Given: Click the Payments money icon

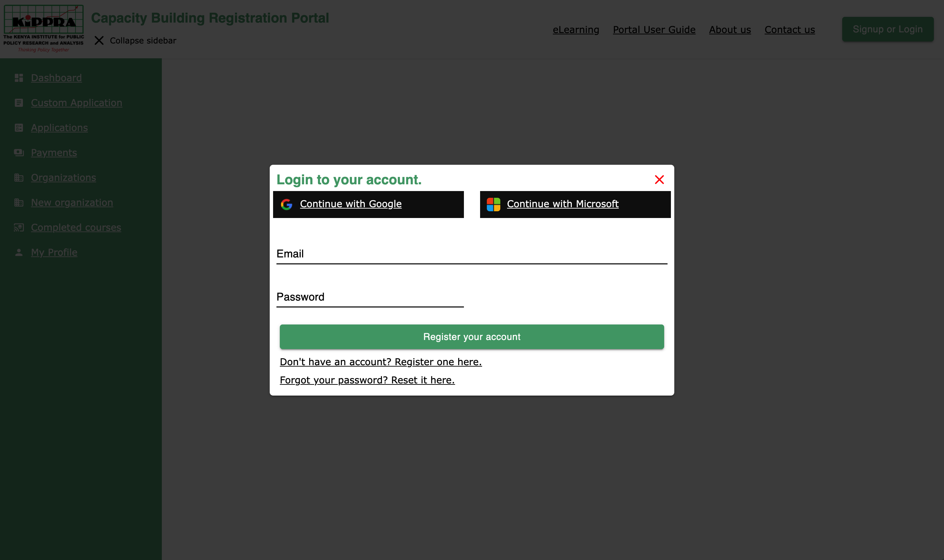Looking at the screenshot, I should pyautogui.click(x=19, y=152).
